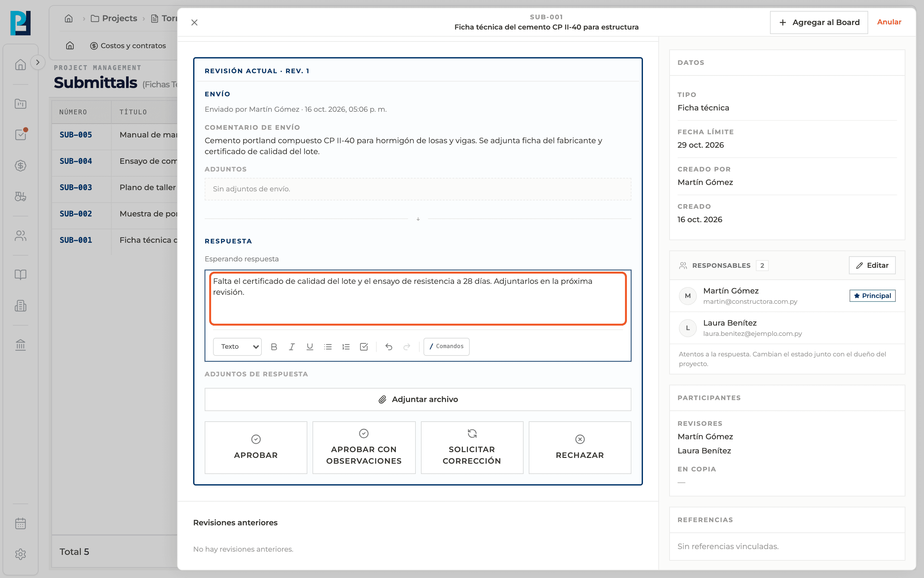Screen dimensions: 924x578
Task: Expand the left sidebar with chevron
Action: pyautogui.click(x=38, y=62)
